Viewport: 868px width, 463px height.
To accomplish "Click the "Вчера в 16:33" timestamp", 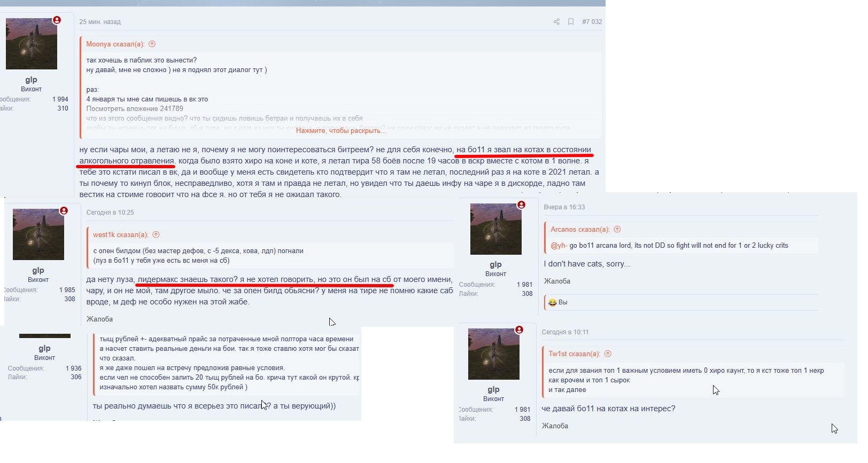I will [564, 207].
